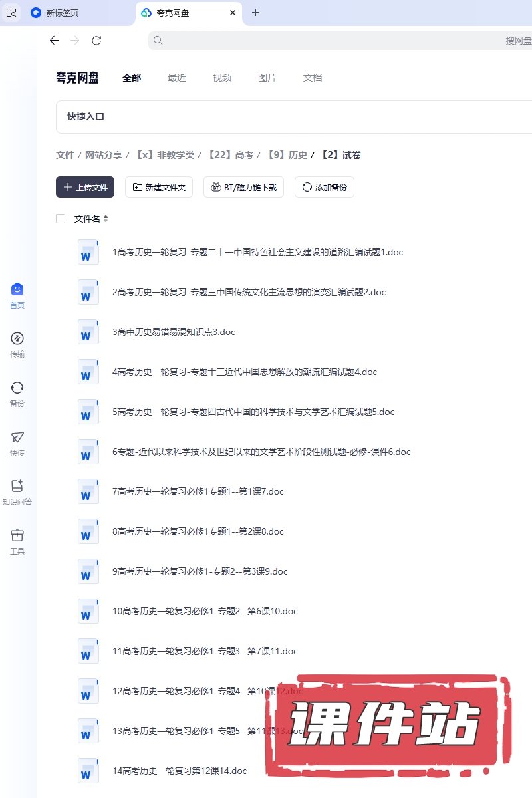The width and height of the screenshot is (532, 798).
Task: Click the tab search icon at top-left
Action: click(11, 13)
